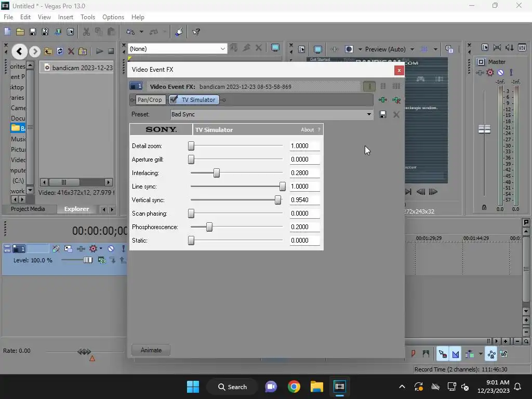The height and width of the screenshot is (399, 532).
Task: Mute video track 1
Action: 111,249
